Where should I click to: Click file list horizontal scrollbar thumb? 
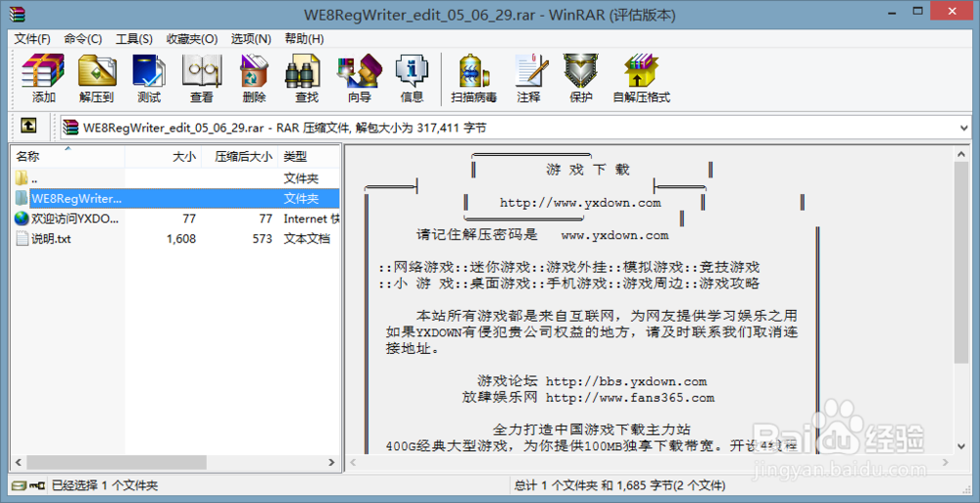coord(117,463)
